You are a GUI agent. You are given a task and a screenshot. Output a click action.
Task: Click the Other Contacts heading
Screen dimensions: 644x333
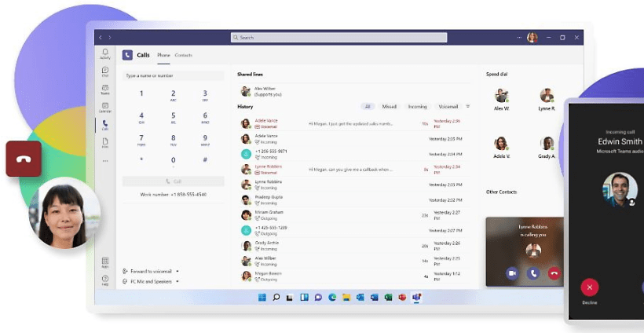pos(502,192)
